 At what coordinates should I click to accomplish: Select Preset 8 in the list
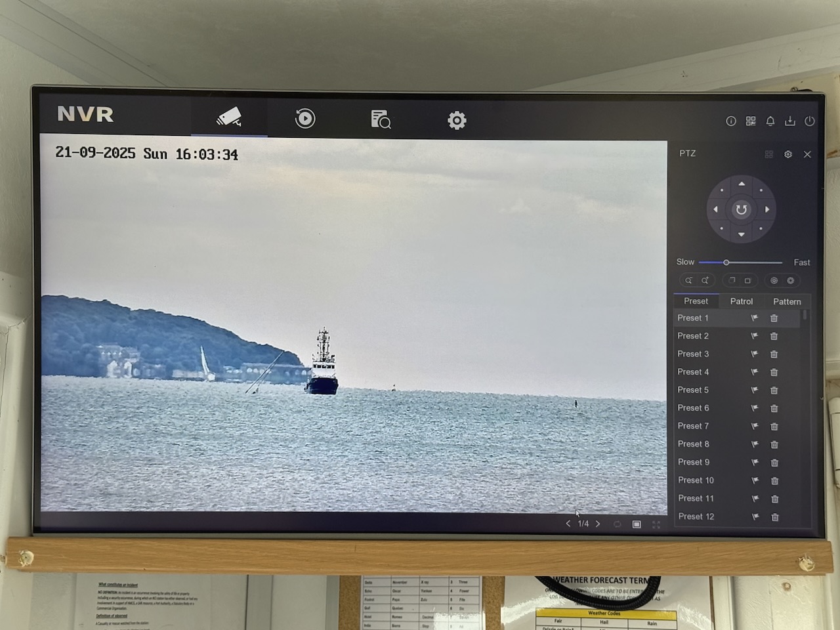point(694,444)
